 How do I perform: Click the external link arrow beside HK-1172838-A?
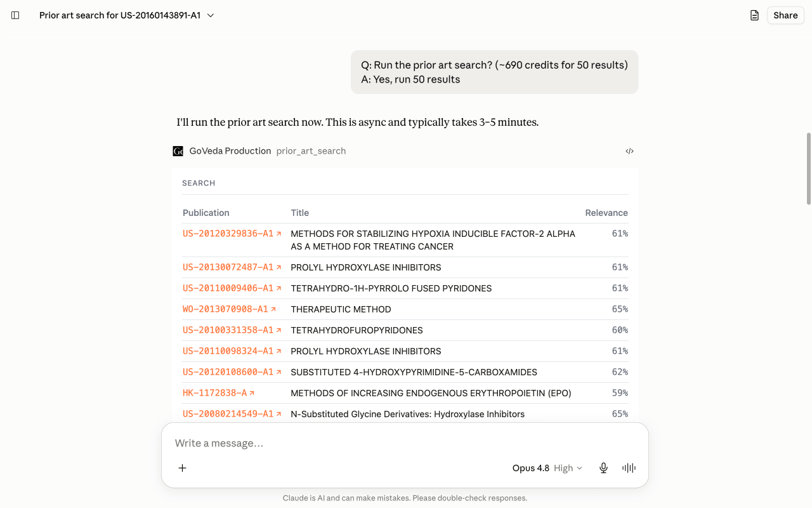tap(252, 393)
